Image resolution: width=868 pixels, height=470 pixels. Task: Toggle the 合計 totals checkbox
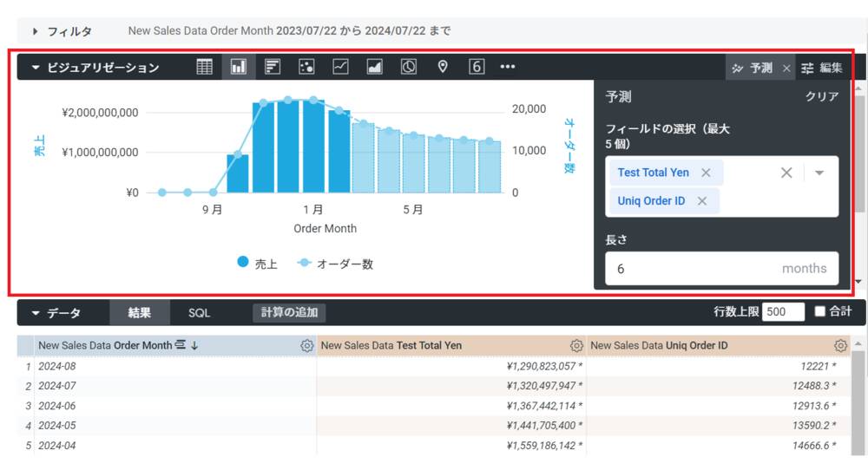point(820,311)
